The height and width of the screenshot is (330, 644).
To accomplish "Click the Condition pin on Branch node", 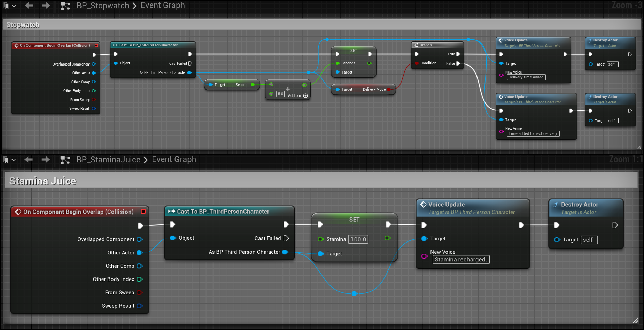I will pyautogui.click(x=417, y=63).
